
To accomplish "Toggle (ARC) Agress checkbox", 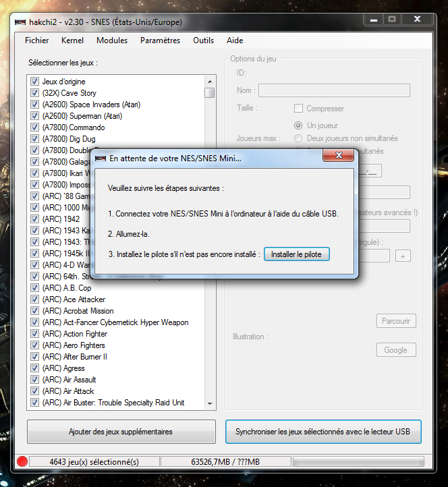I will tap(34, 368).
